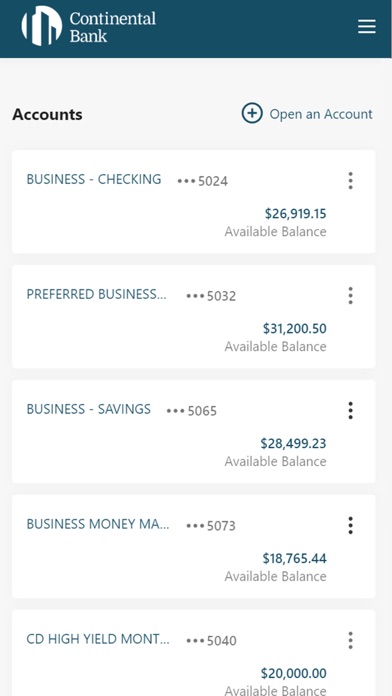Click the $26,919.15 available balance
The image size is (392, 696).
pos(296,214)
